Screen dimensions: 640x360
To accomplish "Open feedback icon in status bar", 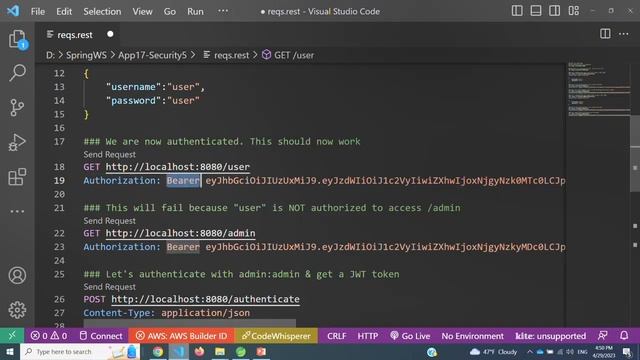I will [602, 336].
